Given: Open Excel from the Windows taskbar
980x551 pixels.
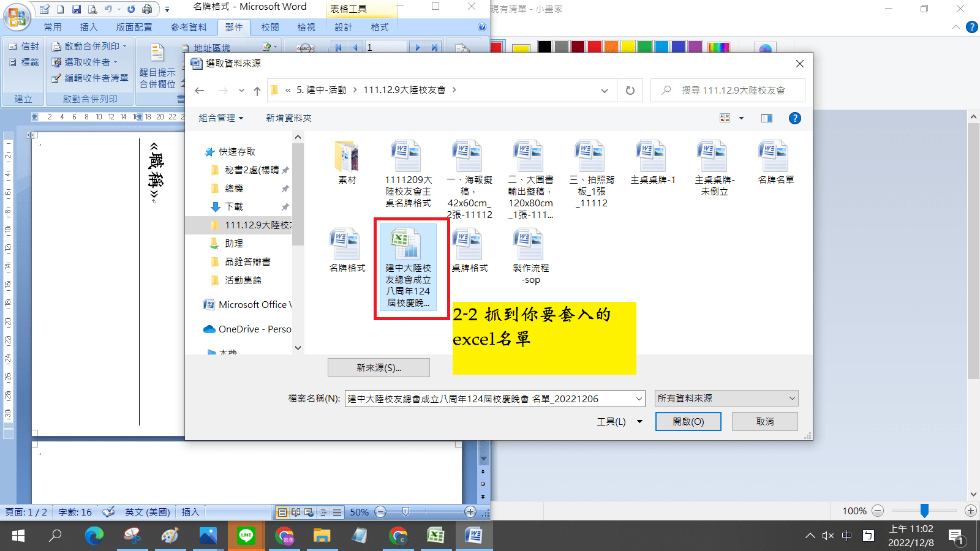Looking at the screenshot, I should 435,536.
